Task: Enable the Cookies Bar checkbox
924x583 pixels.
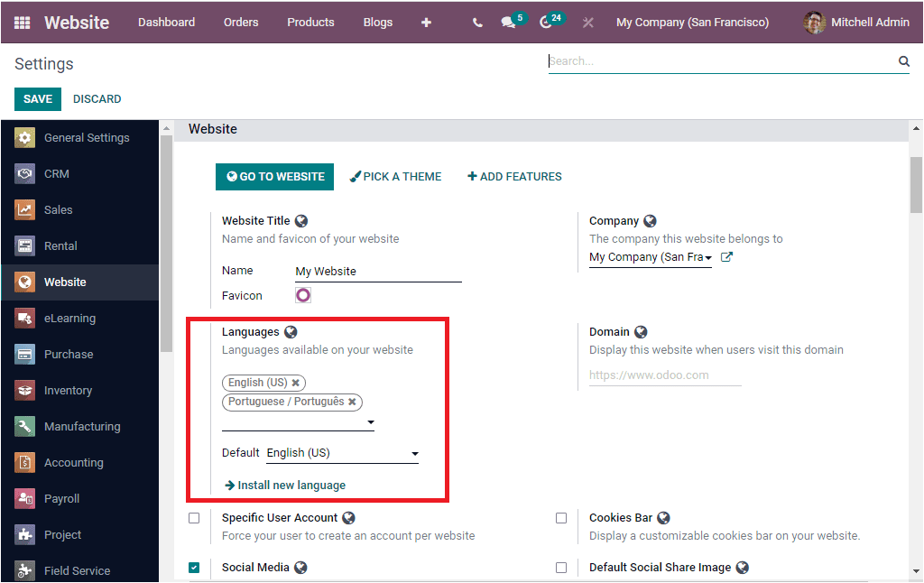Action: (x=561, y=517)
